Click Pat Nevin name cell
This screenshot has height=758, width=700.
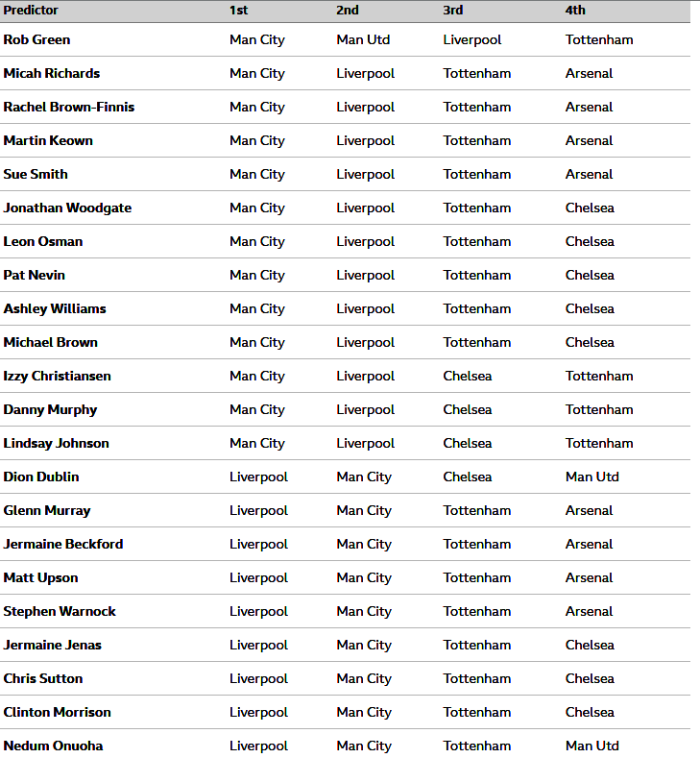click(x=34, y=275)
